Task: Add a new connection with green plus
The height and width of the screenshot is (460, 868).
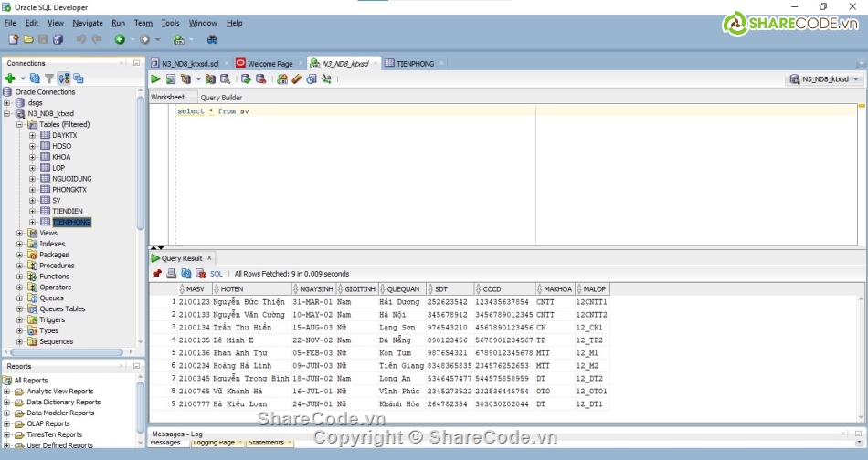Action: point(10,78)
